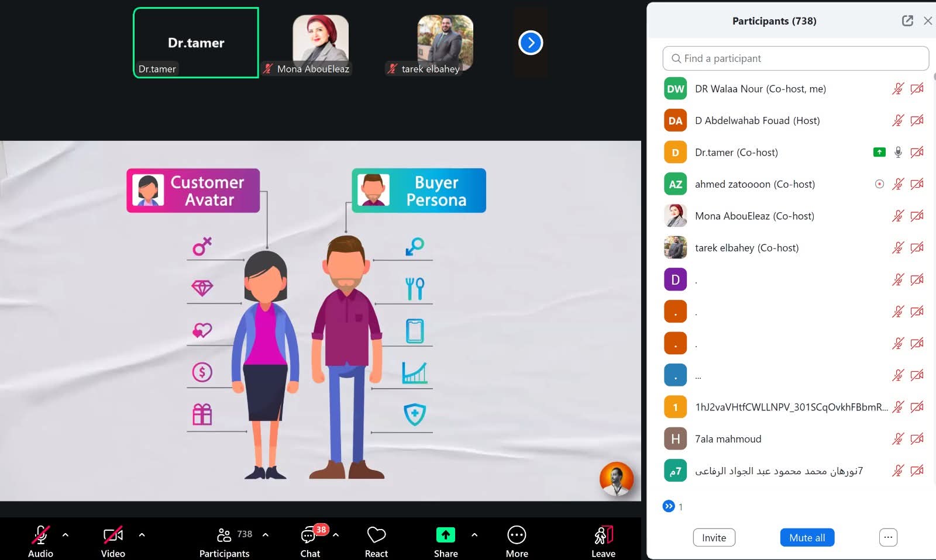
Task: Unmute the Audio microphone
Action: coord(40,535)
